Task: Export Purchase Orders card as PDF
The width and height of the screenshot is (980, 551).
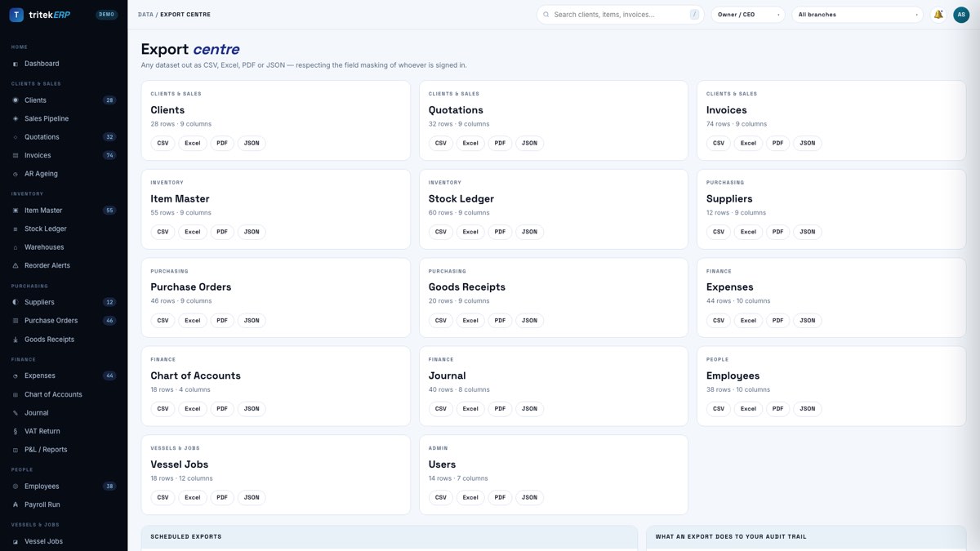Action: (222, 320)
